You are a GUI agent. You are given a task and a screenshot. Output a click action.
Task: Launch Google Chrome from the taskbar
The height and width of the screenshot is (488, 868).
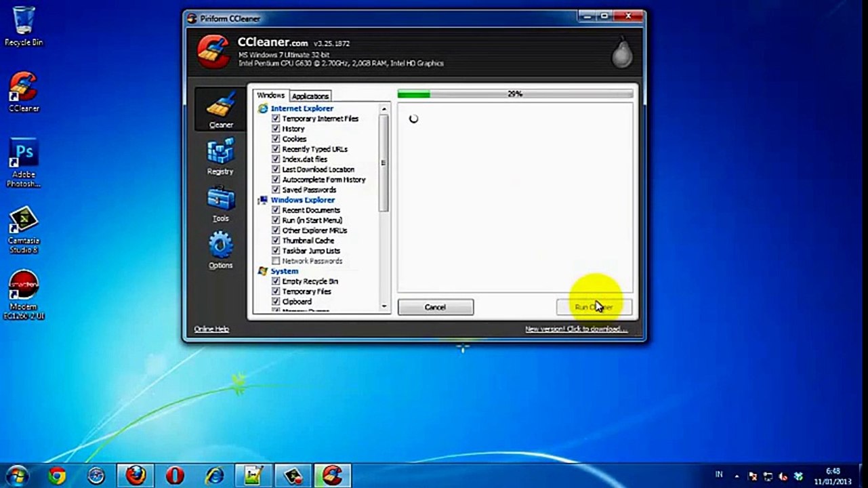pos(57,476)
